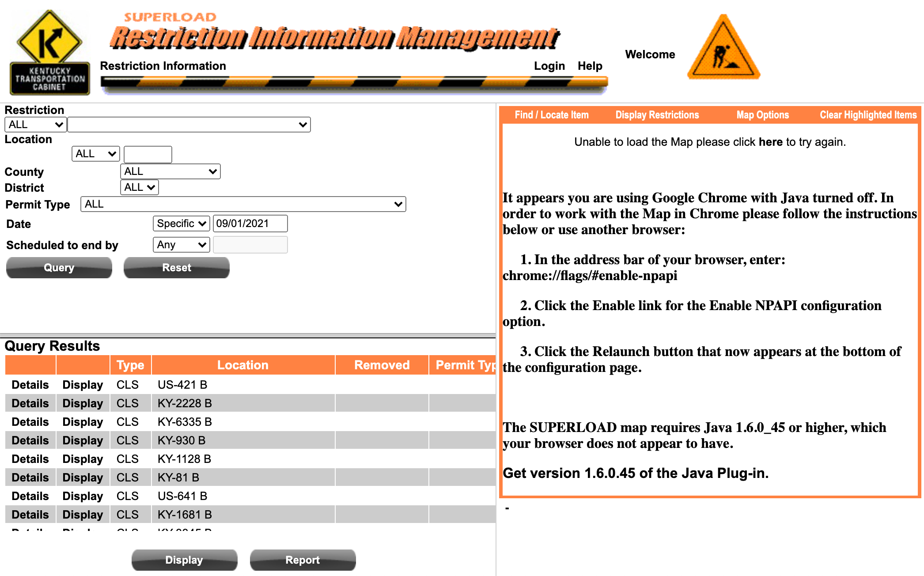Open the Scheduled to end by Any dropdown

(182, 245)
